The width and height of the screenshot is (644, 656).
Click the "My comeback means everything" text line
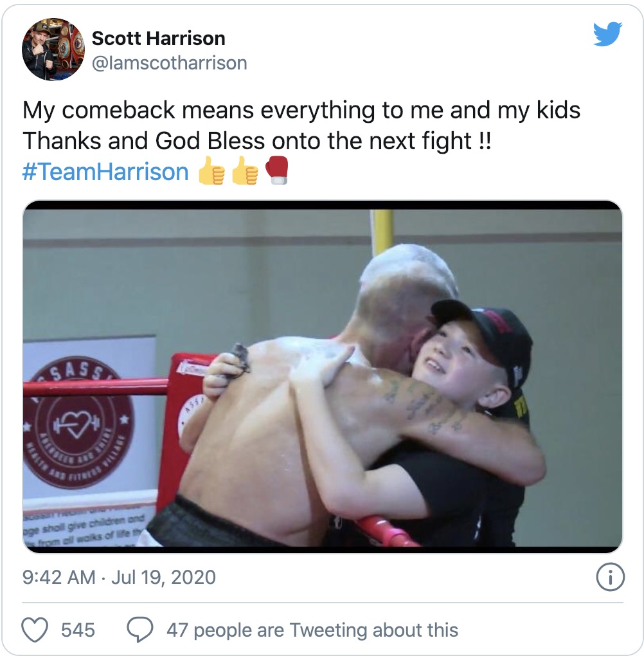tap(301, 111)
